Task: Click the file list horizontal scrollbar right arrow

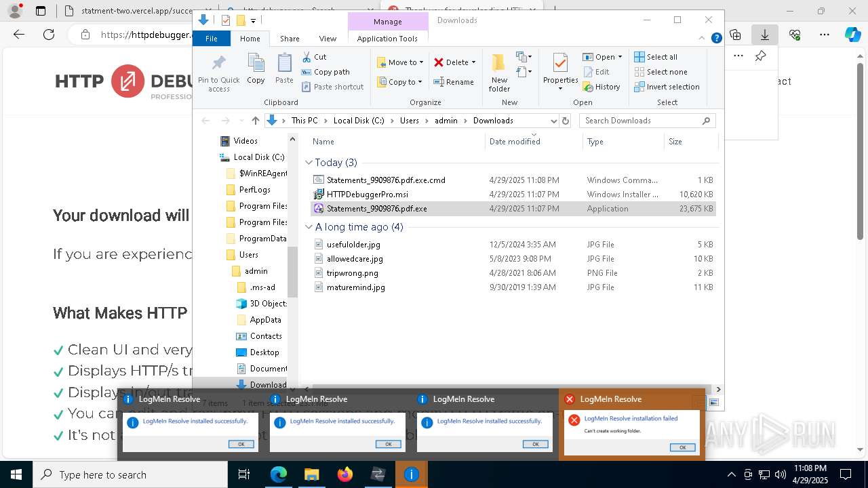Action: click(x=718, y=389)
